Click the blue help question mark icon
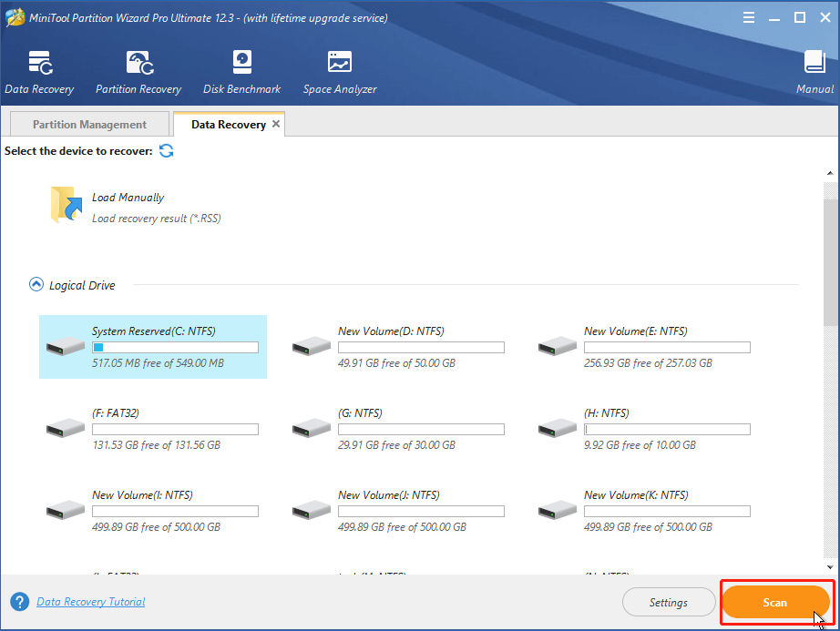The height and width of the screenshot is (631, 840). pyautogui.click(x=20, y=602)
